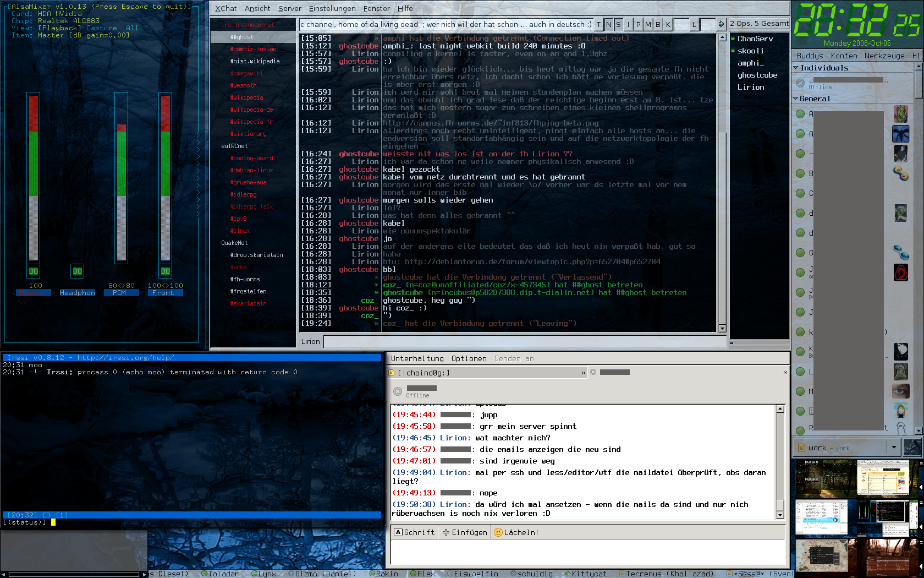Toggle the T topic-lock channel mode button
The width and height of the screenshot is (924, 578).
[x=598, y=24]
